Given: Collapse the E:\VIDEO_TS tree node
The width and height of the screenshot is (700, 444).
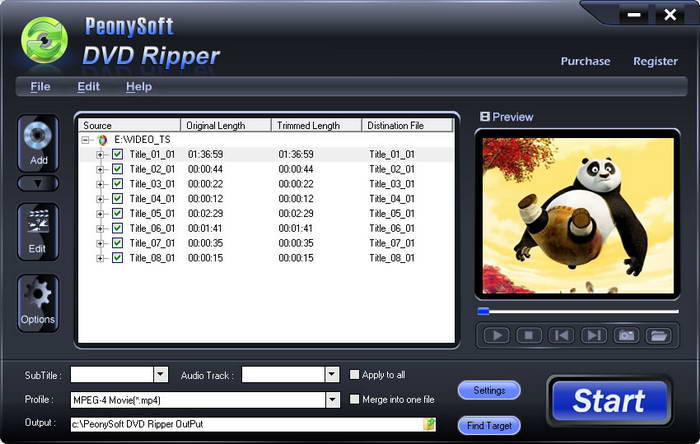Looking at the screenshot, I should click(x=85, y=140).
